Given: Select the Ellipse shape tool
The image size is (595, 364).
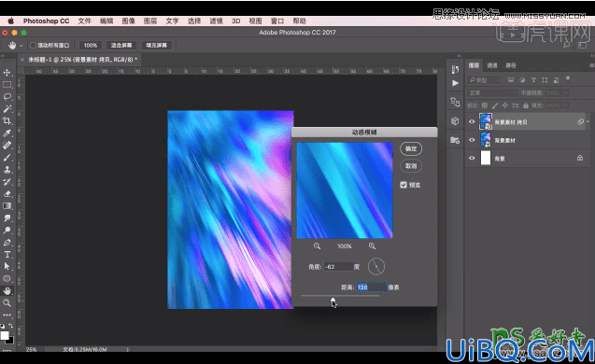Looking at the screenshot, I should tap(7, 279).
